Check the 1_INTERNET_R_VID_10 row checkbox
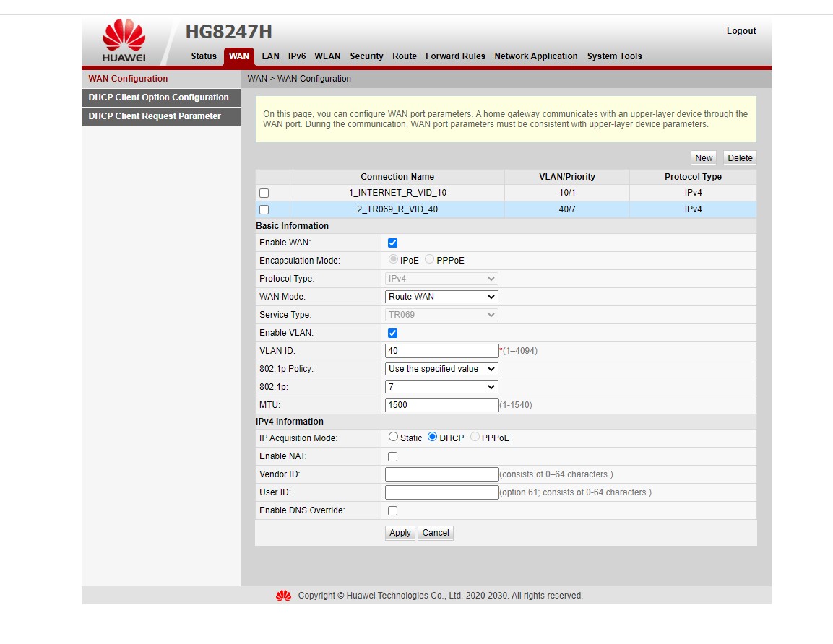 [264, 193]
